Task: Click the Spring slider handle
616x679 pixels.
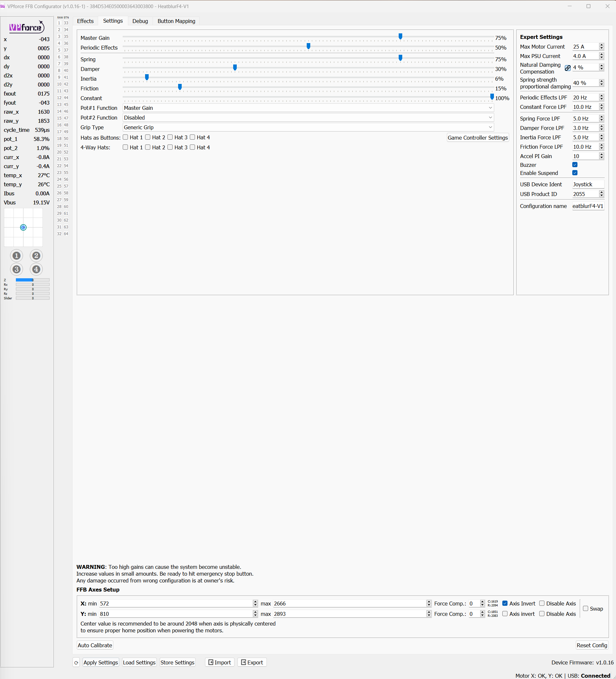Action: pyautogui.click(x=400, y=58)
